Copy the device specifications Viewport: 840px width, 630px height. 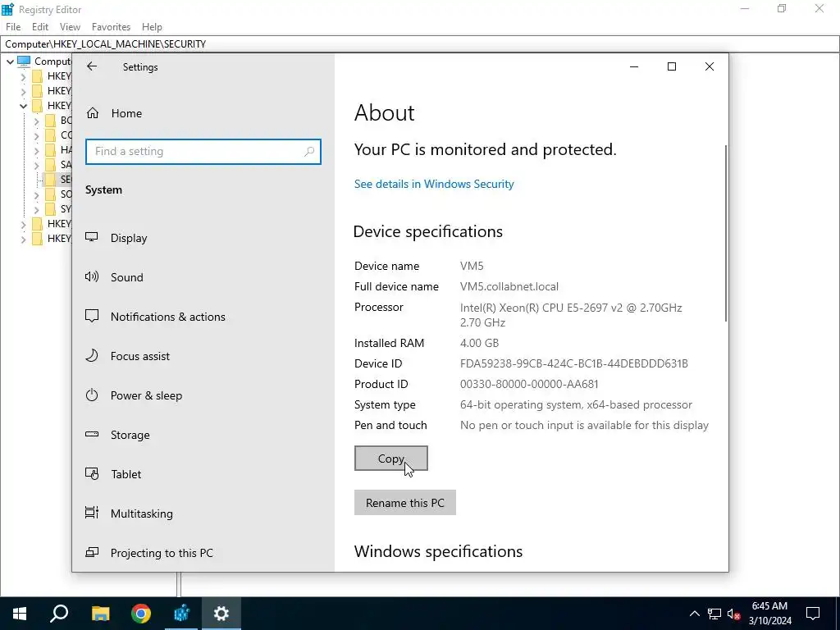(x=391, y=459)
